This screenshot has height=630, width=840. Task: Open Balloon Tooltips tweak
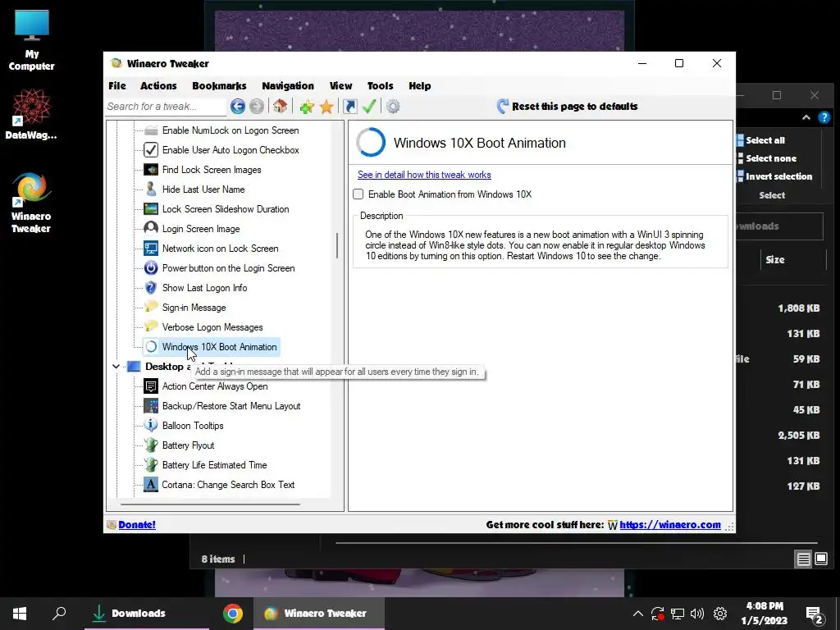coord(193,426)
